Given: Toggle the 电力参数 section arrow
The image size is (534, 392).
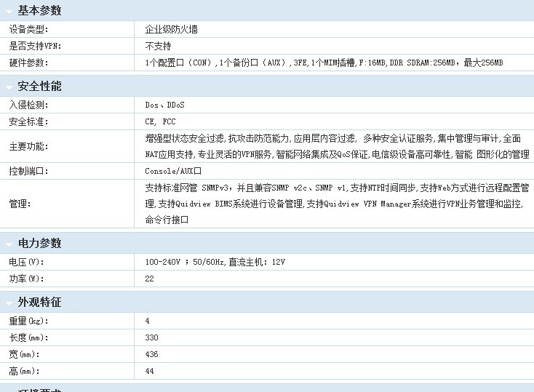Looking at the screenshot, I should point(9,244).
